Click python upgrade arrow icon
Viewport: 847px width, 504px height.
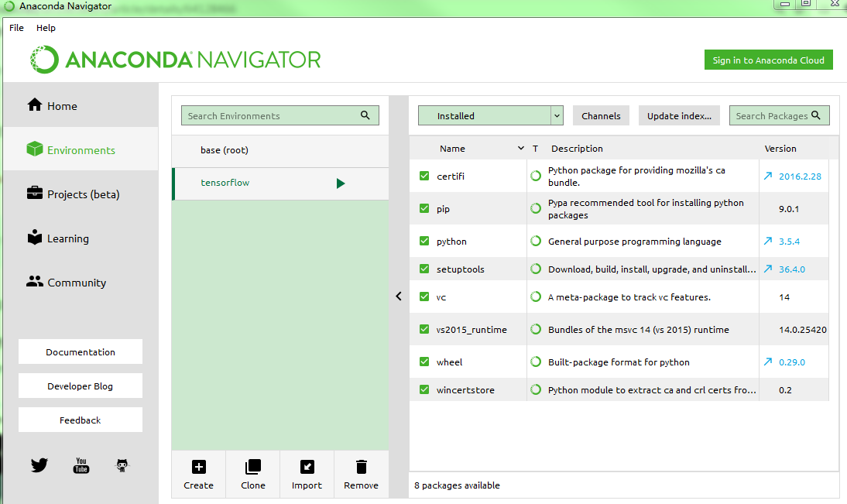(767, 241)
